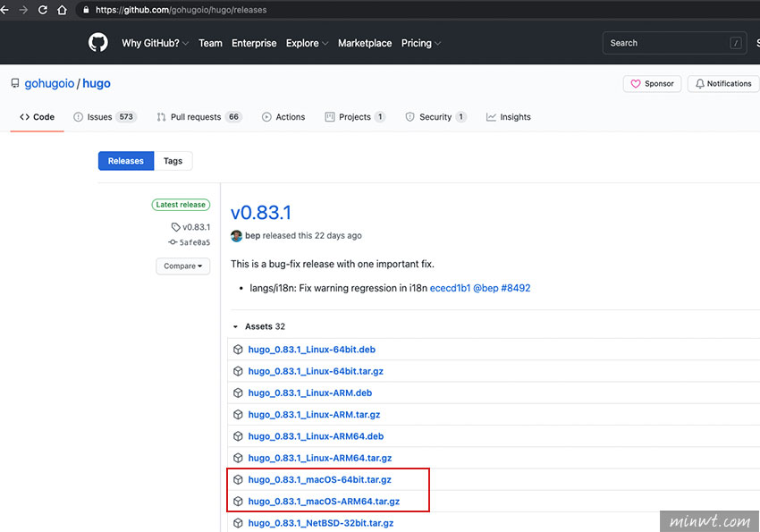Open the v0.83.1 release title link

point(261,213)
